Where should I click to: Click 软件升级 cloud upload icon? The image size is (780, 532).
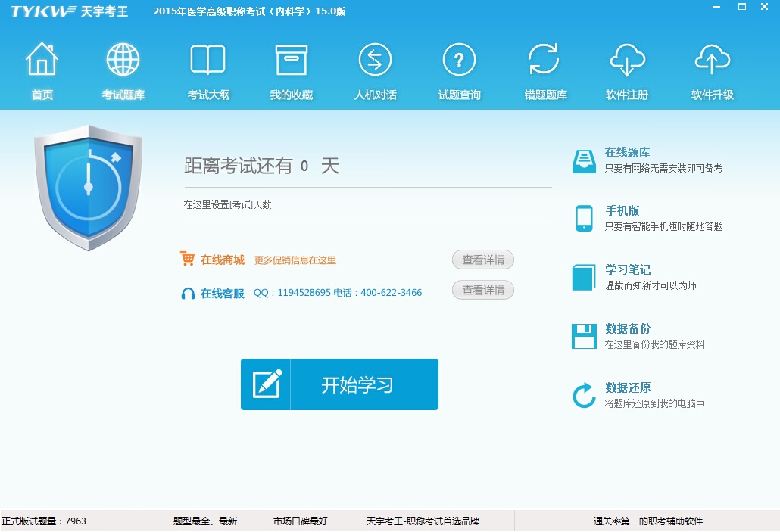(x=712, y=61)
